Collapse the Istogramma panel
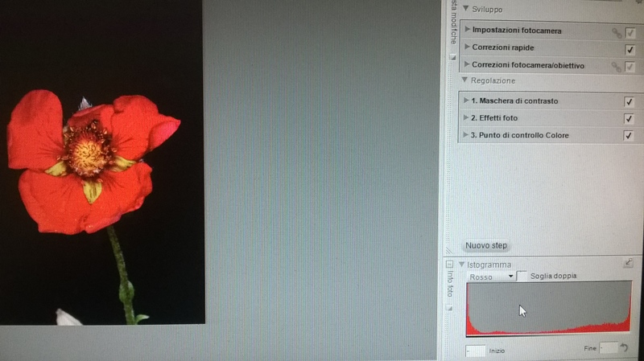This screenshot has height=361, width=644. click(x=462, y=264)
